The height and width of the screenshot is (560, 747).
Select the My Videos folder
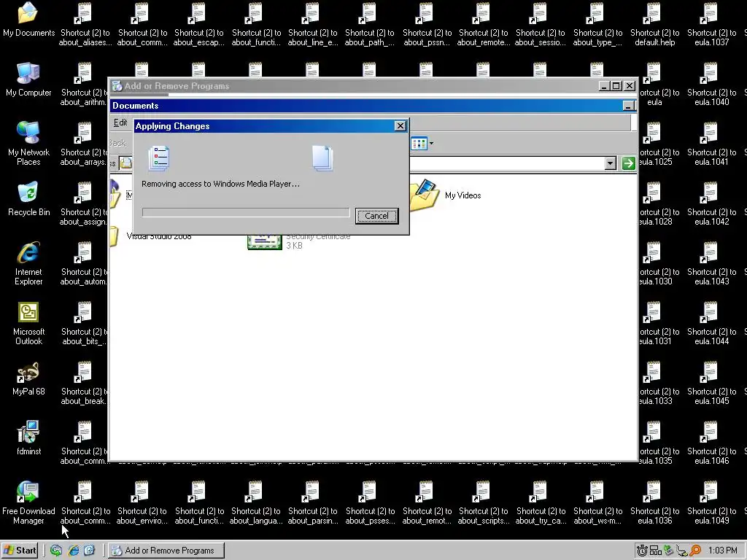[x=446, y=195]
